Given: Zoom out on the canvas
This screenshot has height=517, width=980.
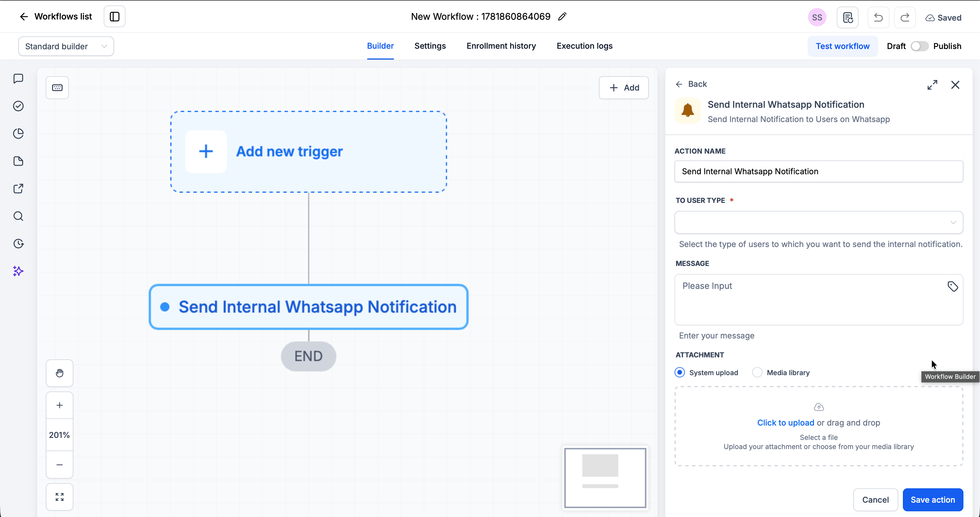Looking at the screenshot, I should click(x=60, y=465).
